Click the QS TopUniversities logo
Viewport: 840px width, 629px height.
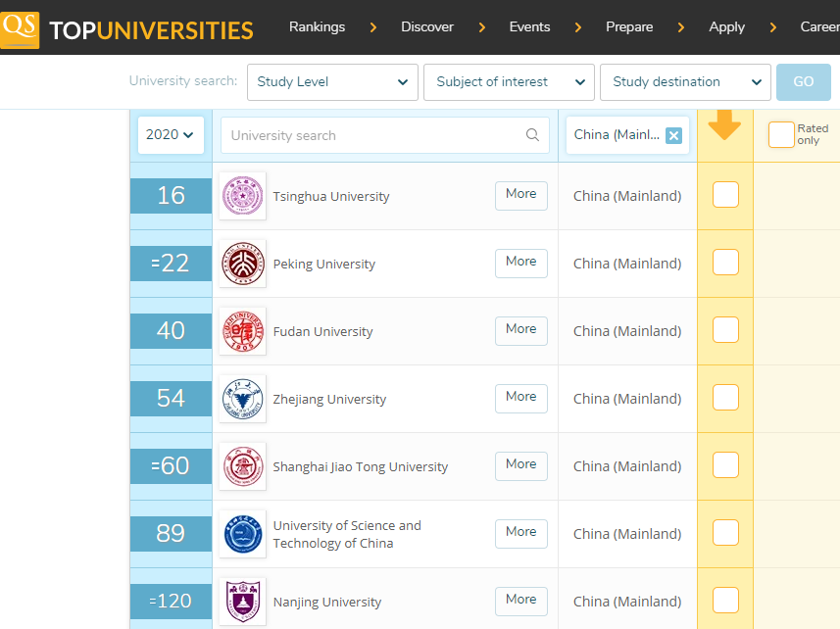click(127, 29)
